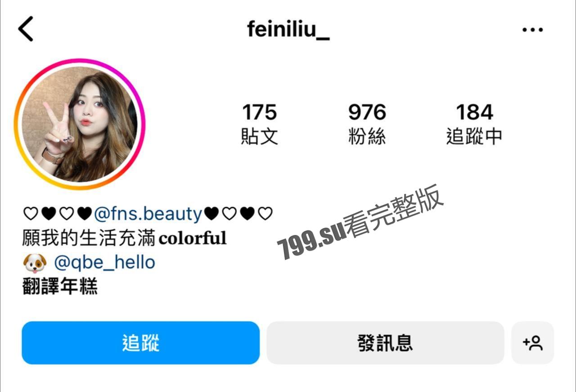This screenshot has height=392, width=576.
Task: Go back using the left arrow
Action: click(26, 29)
